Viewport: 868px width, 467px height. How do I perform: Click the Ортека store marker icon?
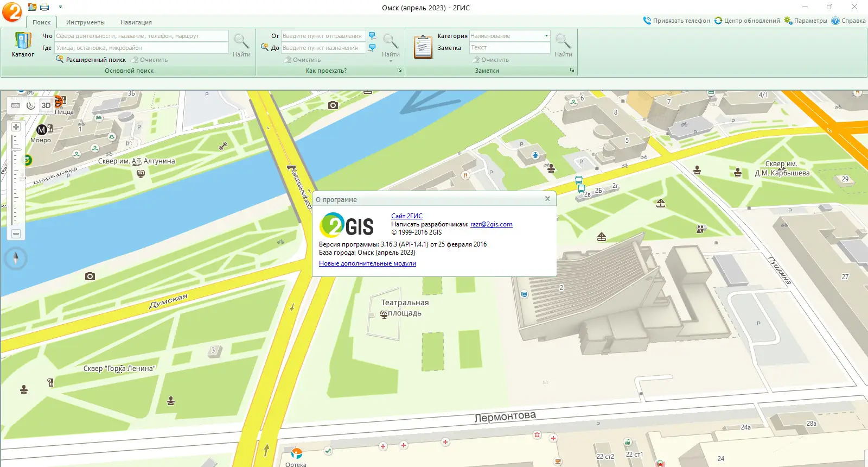(296, 453)
